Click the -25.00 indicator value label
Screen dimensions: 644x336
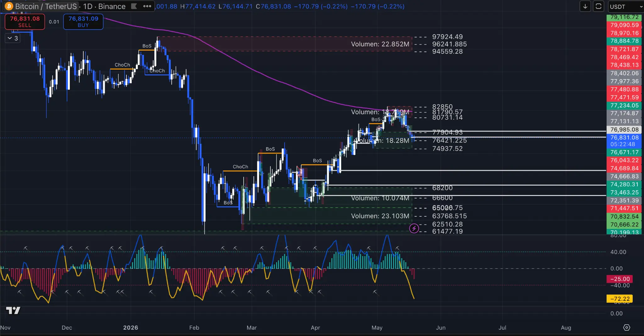click(620, 279)
